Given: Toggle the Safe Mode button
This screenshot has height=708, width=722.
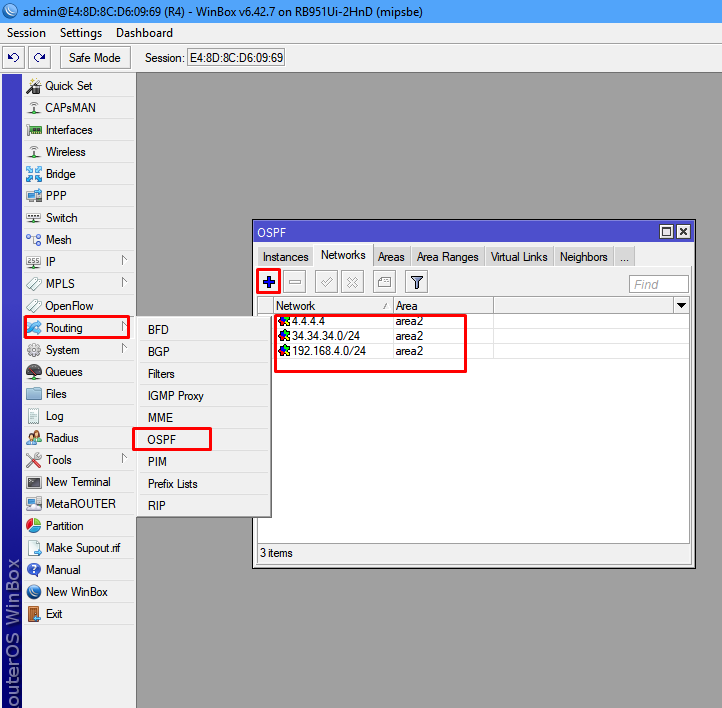Looking at the screenshot, I should (x=95, y=58).
